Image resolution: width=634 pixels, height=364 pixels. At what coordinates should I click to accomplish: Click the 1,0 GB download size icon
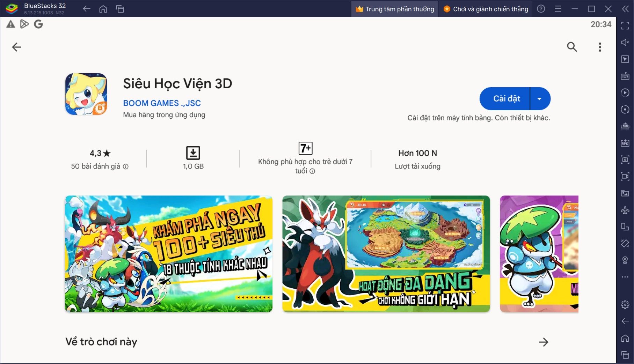tap(193, 153)
